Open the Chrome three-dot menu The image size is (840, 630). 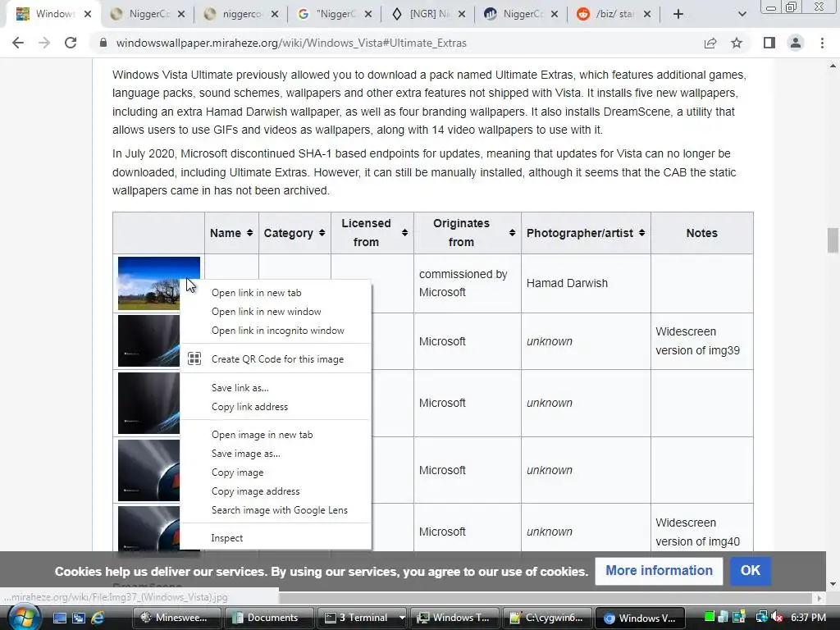[x=822, y=43]
